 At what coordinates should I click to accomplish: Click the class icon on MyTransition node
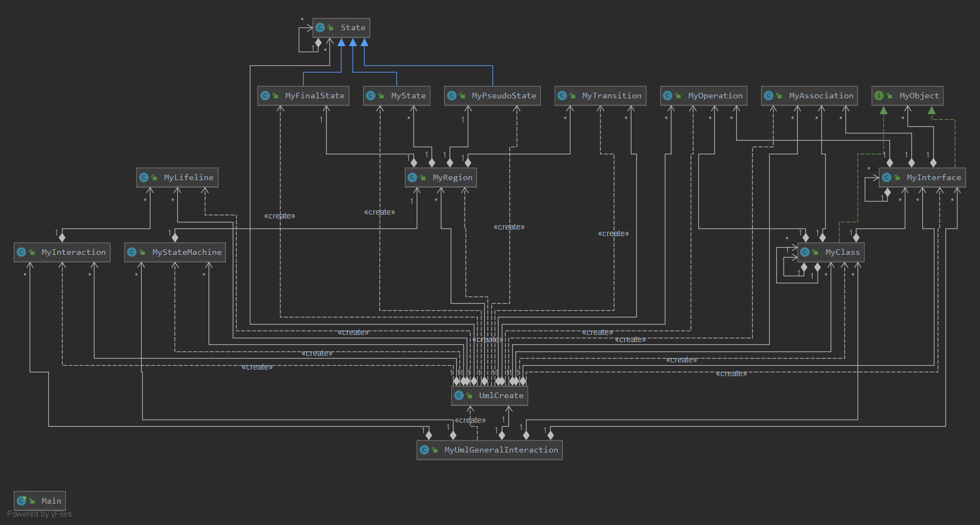[562, 96]
